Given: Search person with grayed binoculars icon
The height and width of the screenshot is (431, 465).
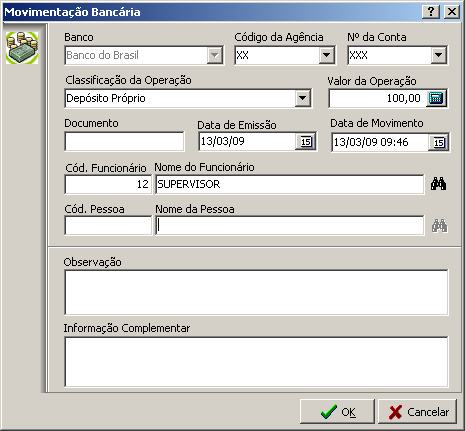Looking at the screenshot, I should pyautogui.click(x=439, y=226).
